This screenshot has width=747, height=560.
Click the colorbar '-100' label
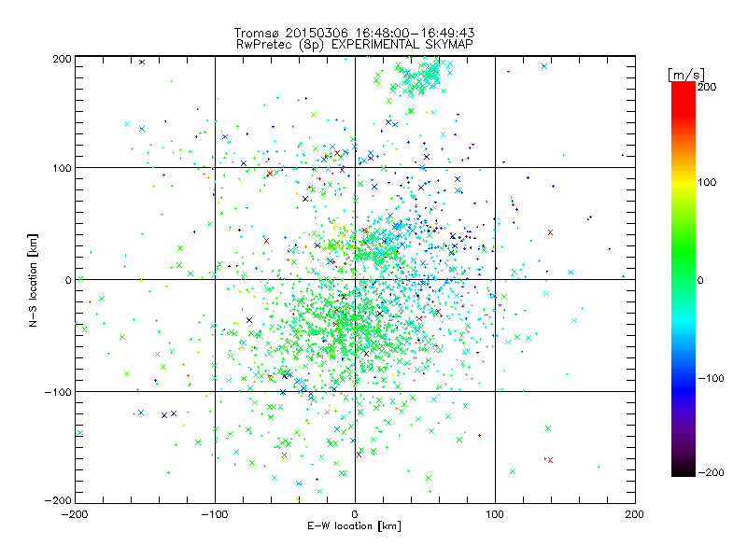[x=711, y=379]
